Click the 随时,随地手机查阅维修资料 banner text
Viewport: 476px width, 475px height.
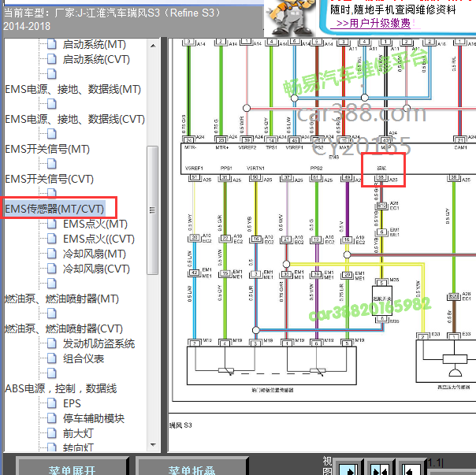tap(393, 9)
